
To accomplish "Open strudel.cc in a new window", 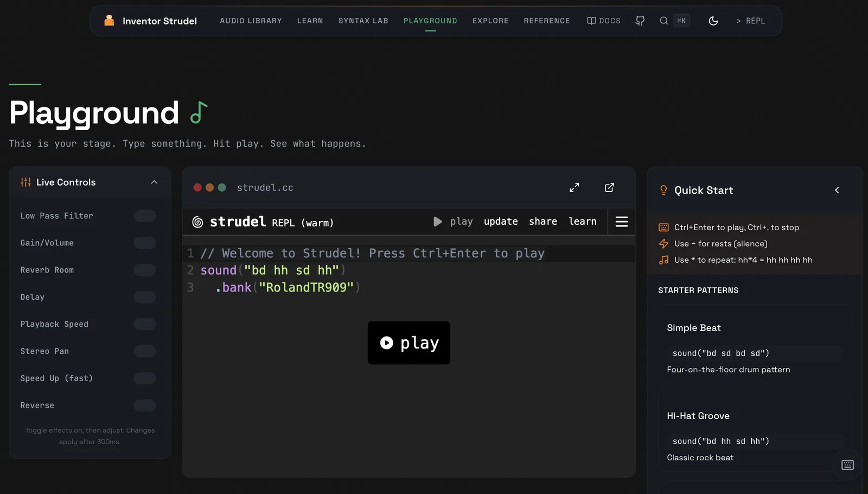I will 609,187.
